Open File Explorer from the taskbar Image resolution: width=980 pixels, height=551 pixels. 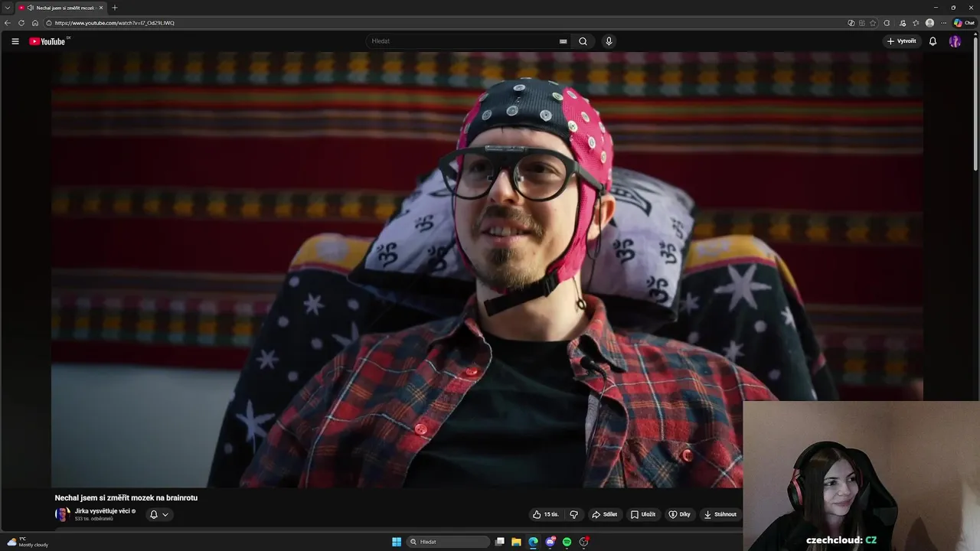point(516,542)
